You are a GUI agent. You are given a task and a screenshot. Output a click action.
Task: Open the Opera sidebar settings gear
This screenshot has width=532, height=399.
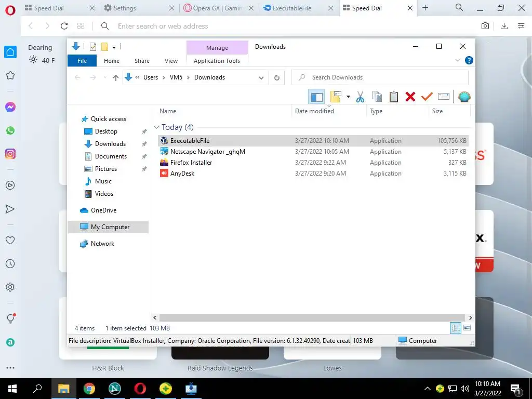10,287
